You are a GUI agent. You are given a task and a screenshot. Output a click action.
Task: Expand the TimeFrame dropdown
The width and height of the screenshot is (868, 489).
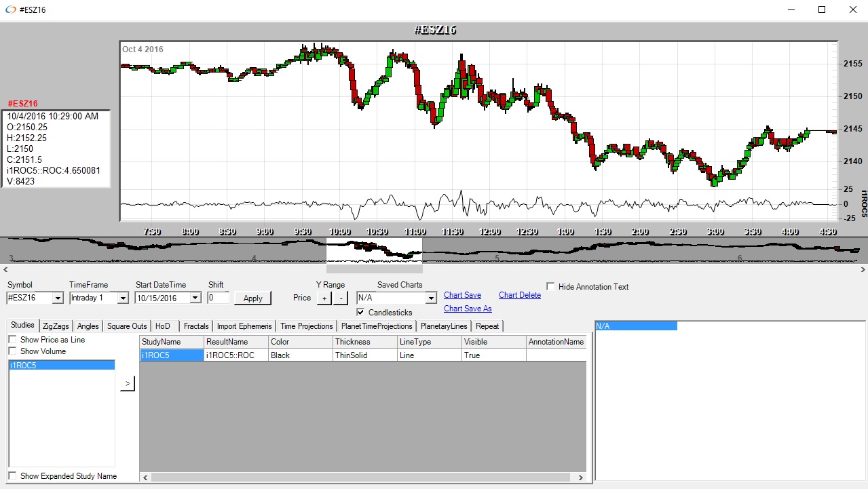point(123,298)
